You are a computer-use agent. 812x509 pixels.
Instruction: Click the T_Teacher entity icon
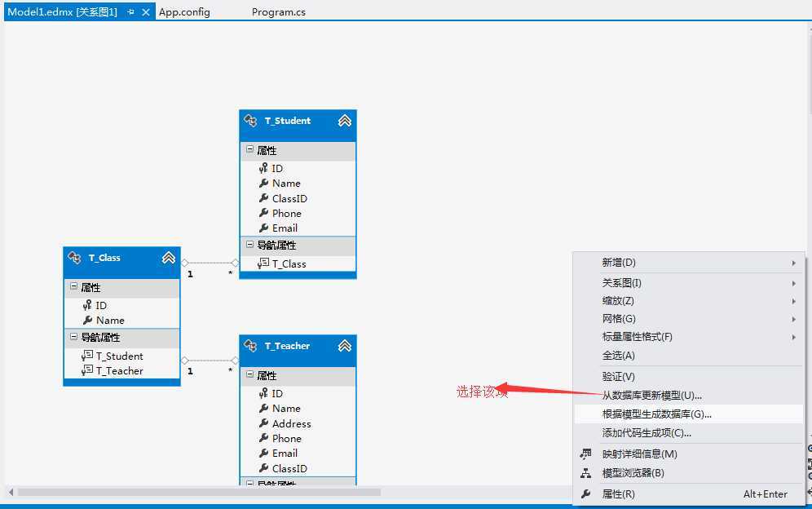click(250, 346)
